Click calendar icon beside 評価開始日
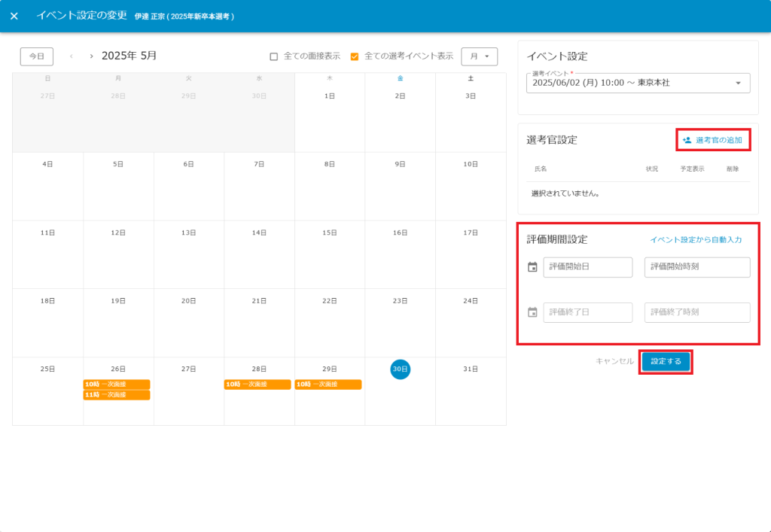 [532, 267]
